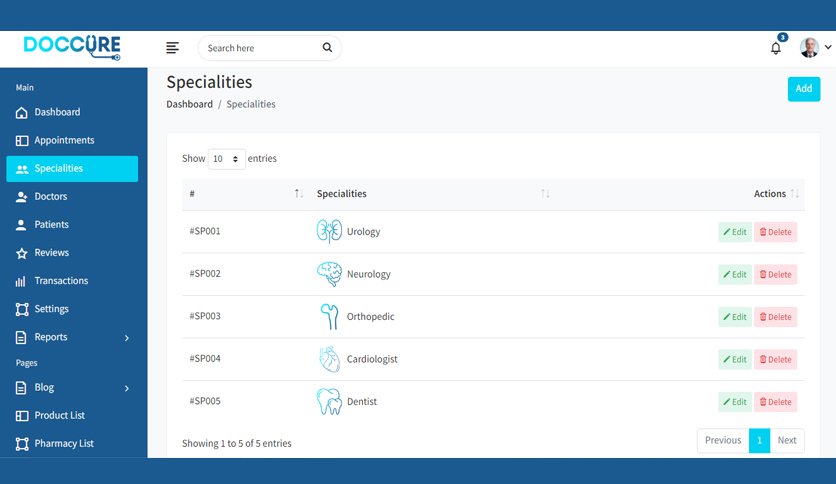The image size is (836, 484).
Task: Edit the Dentist speciality entry
Action: [735, 402]
